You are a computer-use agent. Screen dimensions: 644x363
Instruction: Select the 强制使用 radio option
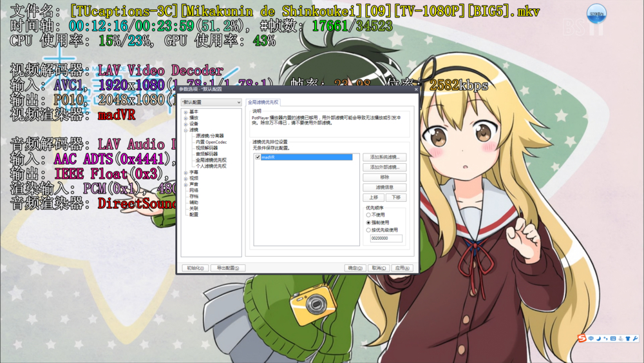[x=368, y=222]
